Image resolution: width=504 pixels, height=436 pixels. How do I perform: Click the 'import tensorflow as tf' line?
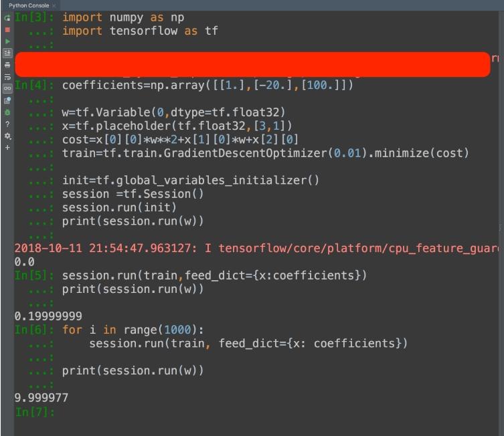click(140, 31)
